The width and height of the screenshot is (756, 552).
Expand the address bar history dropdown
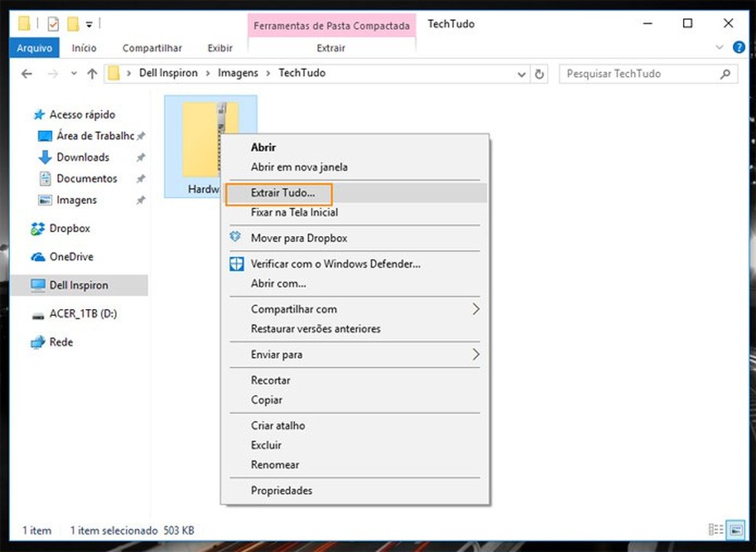522,74
